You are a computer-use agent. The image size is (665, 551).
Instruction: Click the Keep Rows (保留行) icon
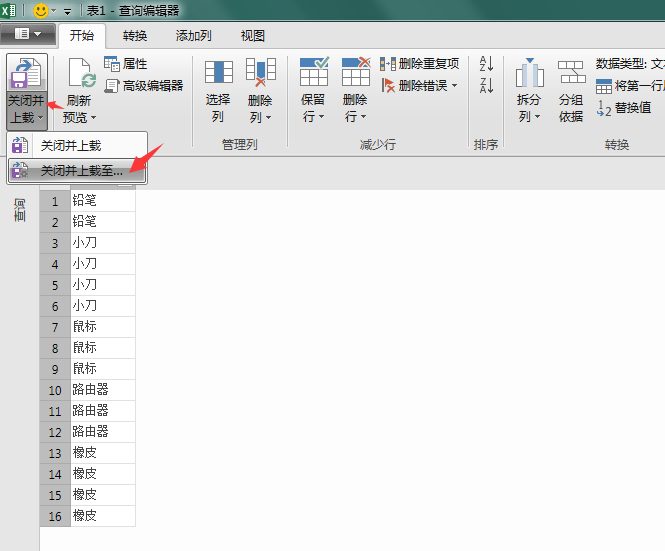313,72
